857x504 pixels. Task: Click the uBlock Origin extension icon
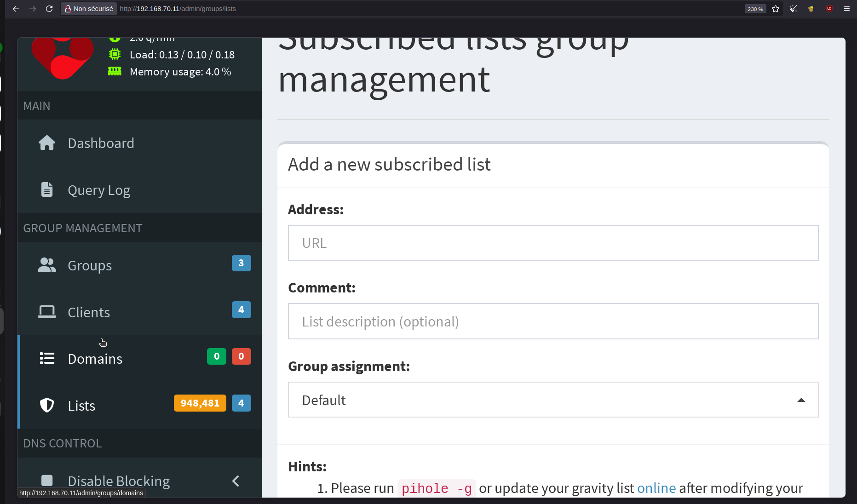[x=829, y=9]
